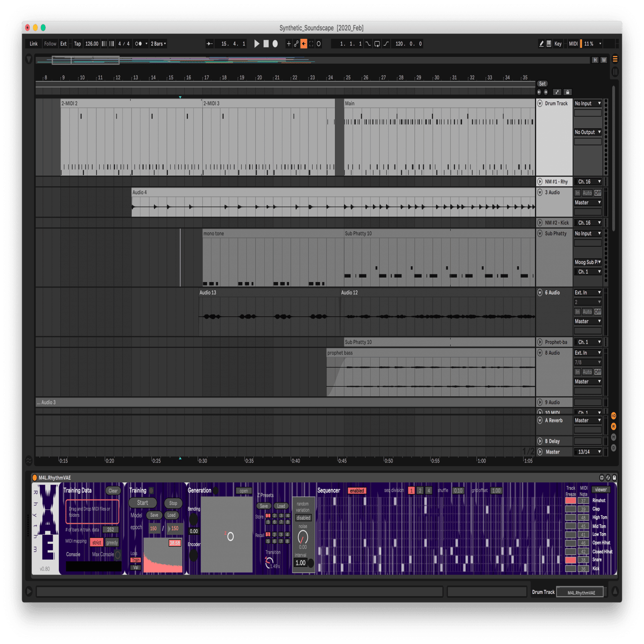The height and width of the screenshot is (644, 644).
Task: Tap the Tap tempo button
Action: 78,44
